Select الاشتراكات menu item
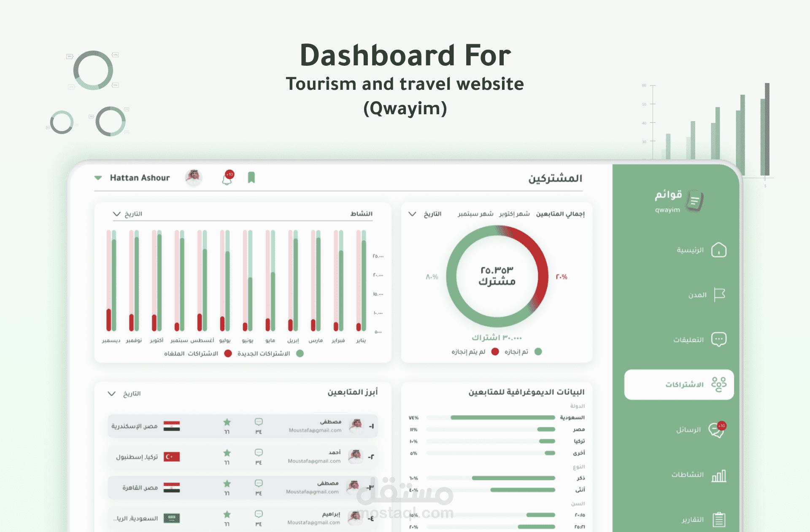810x532 pixels. (x=679, y=384)
